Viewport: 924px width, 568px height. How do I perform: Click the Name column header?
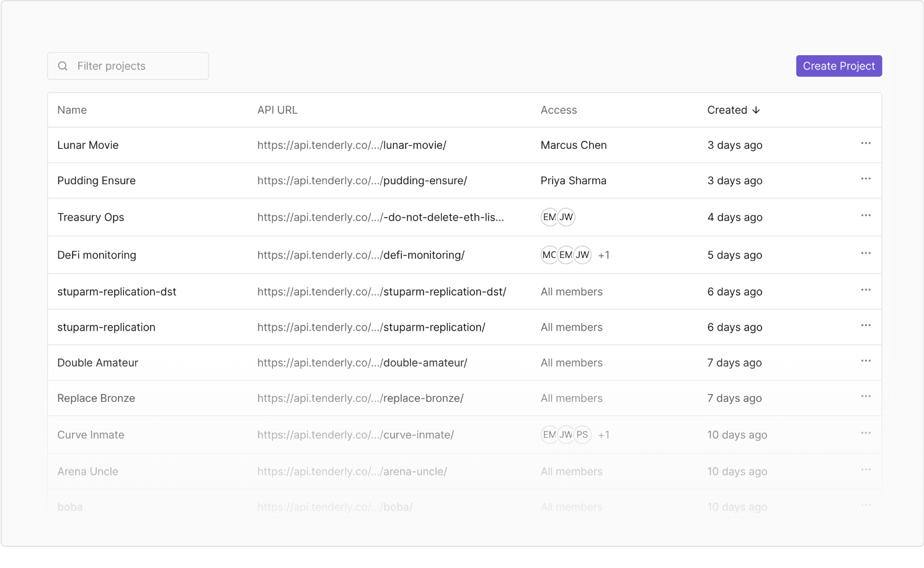(72, 110)
